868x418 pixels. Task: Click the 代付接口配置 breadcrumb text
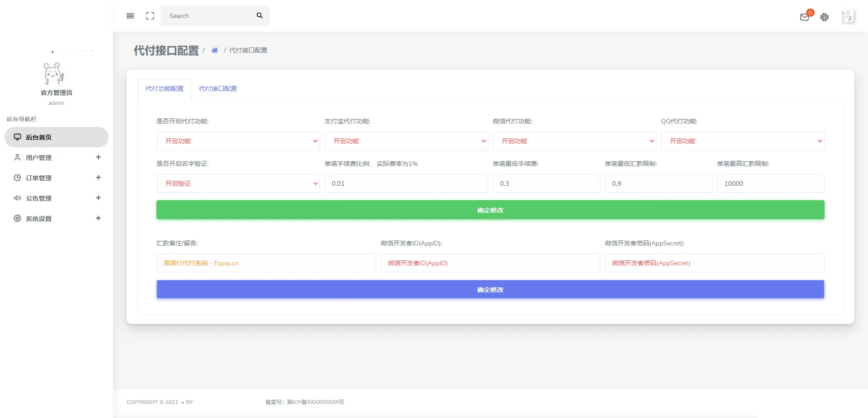pyautogui.click(x=248, y=50)
